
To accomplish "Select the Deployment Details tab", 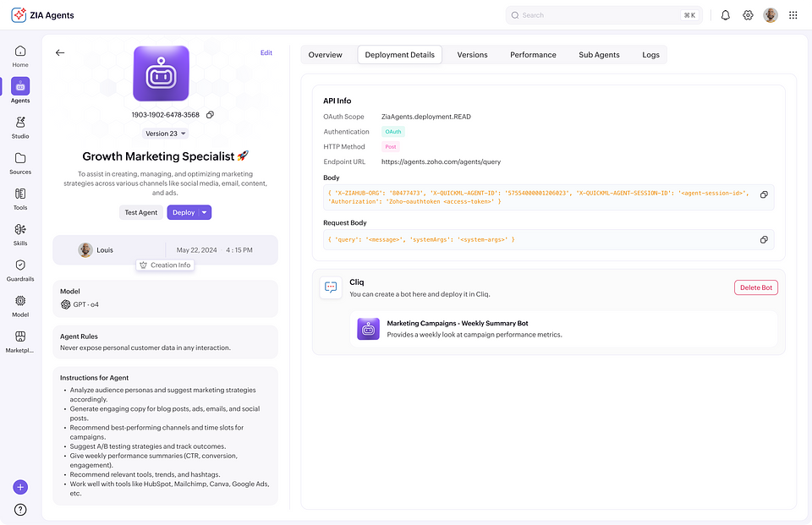I will pos(400,55).
